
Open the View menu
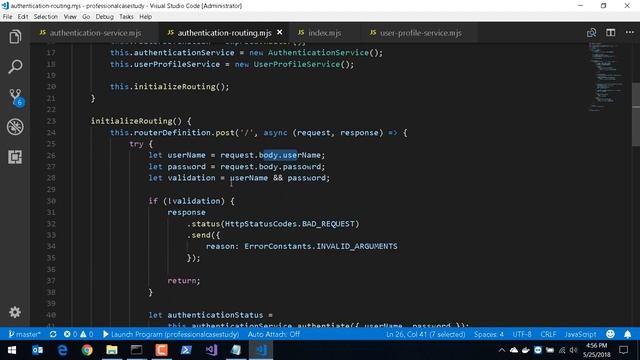(70, 17)
